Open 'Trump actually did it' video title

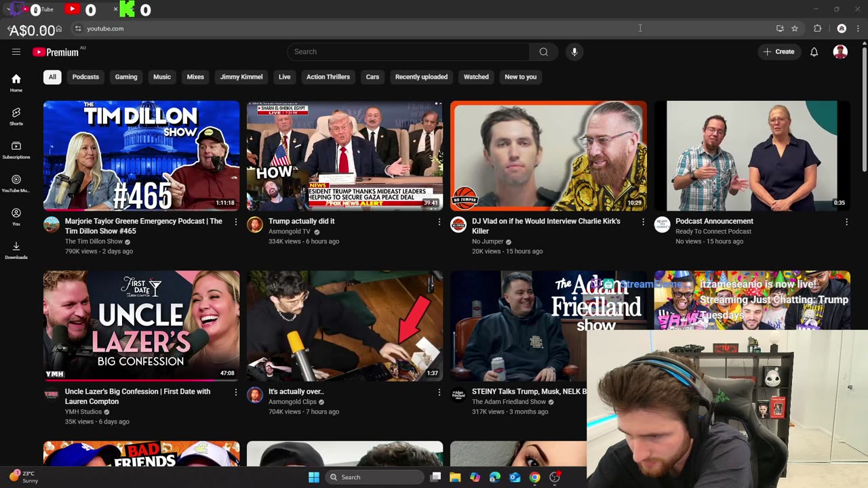point(302,221)
